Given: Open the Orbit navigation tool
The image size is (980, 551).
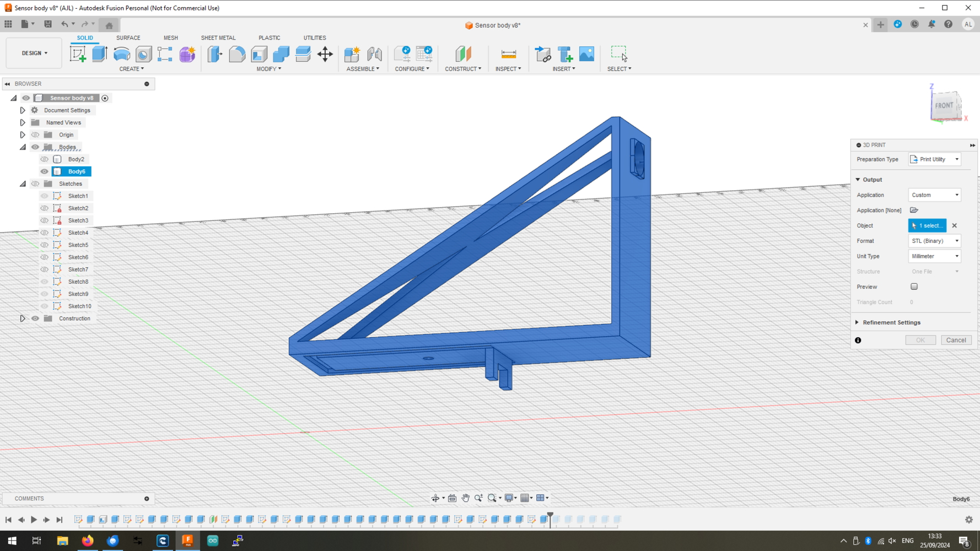Looking at the screenshot, I should coord(435,498).
